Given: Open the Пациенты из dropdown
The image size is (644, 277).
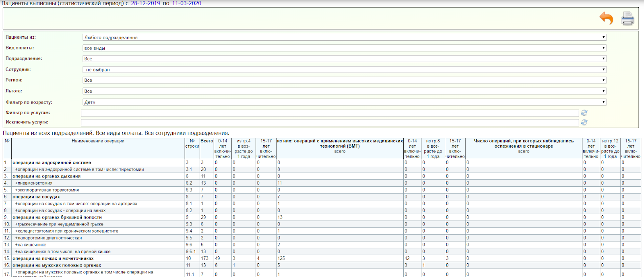Looking at the screenshot, I should click(x=344, y=37).
